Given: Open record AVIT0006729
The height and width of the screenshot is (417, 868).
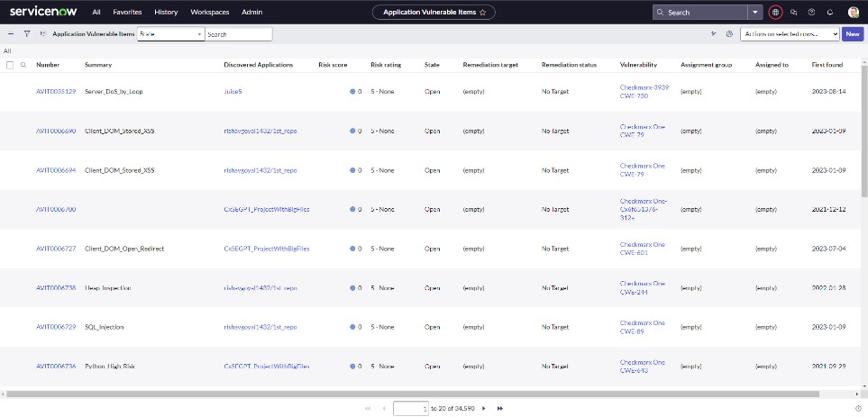Looking at the screenshot, I should coord(56,327).
